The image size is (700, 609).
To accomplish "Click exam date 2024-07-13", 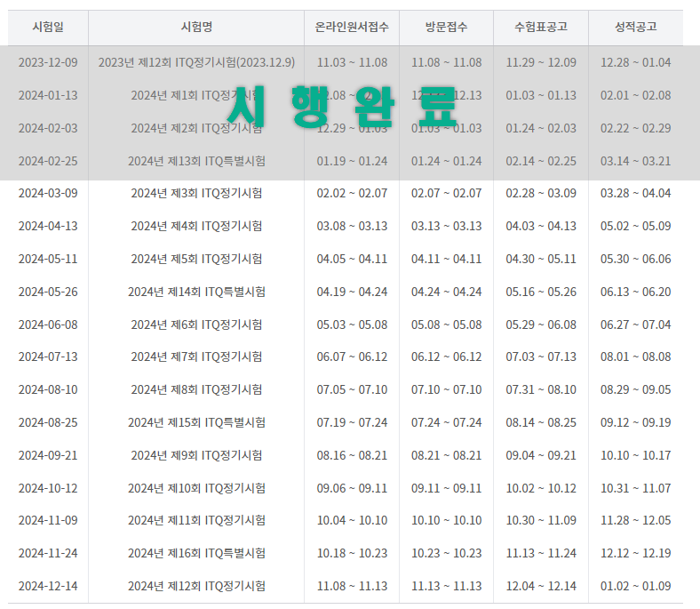I will pyautogui.click(x=48, y=357).
